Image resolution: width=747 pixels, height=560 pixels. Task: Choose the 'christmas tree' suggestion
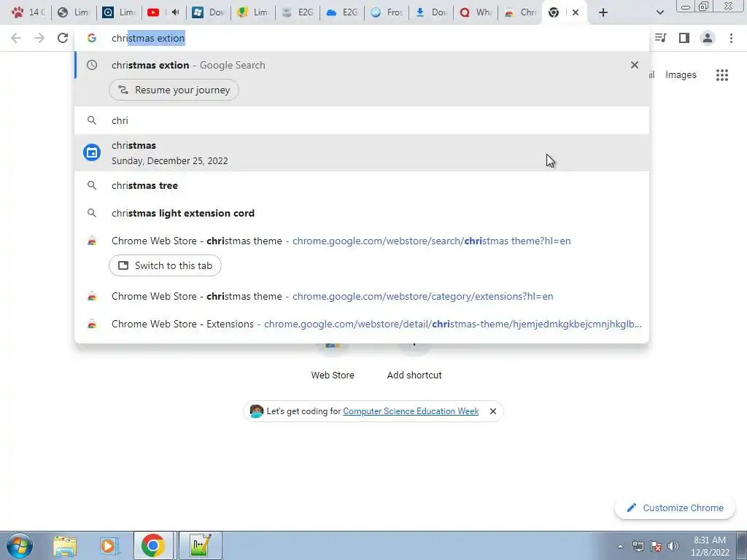coord(362,185)
